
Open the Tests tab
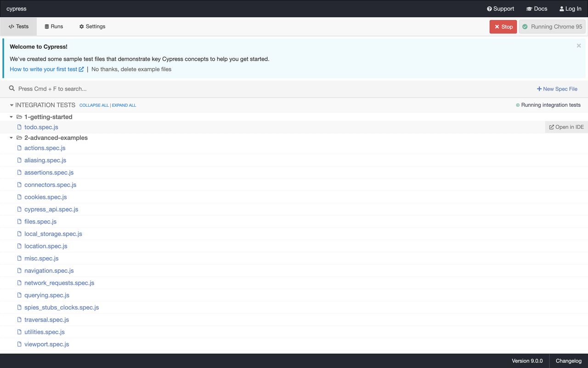18,27
